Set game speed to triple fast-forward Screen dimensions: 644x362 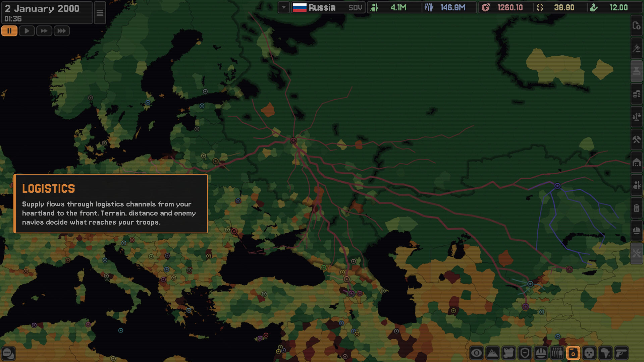62,31
